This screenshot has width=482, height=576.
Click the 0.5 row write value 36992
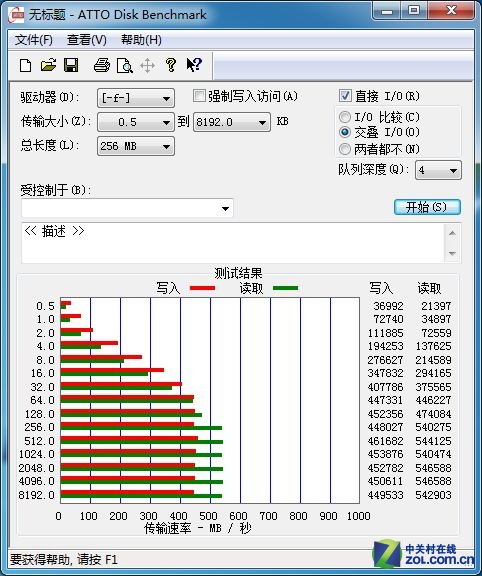[388, 306]
